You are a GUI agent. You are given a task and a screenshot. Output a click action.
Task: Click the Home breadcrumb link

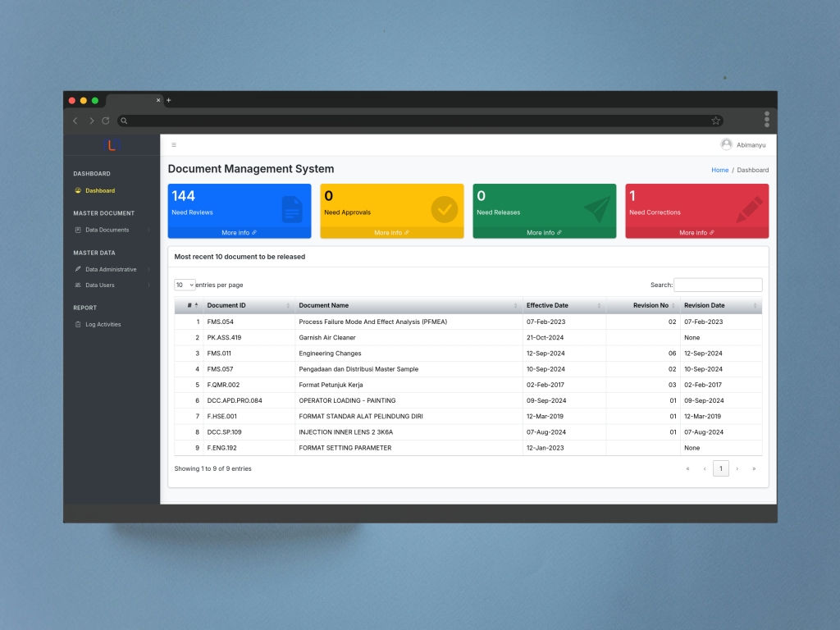(x=719, y=170)
